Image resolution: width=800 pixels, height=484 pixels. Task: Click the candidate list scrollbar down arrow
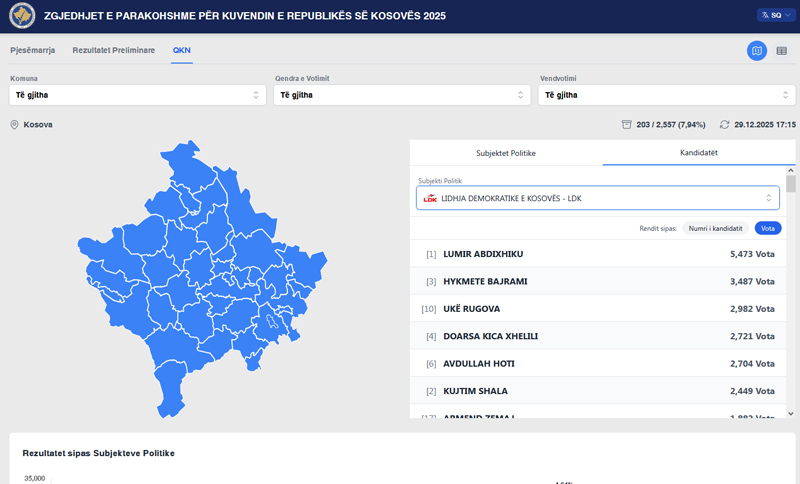coord(791,412)
